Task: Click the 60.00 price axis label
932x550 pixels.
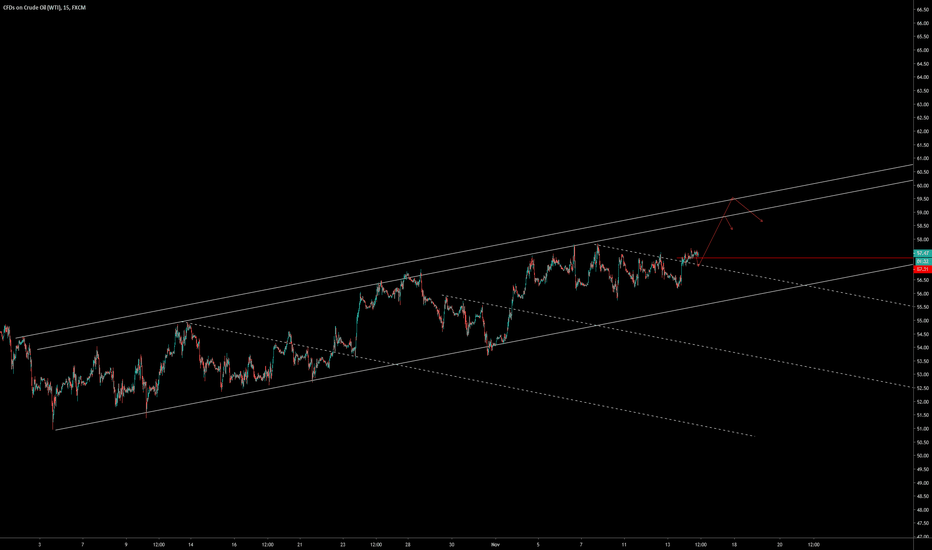Action: 923,186
